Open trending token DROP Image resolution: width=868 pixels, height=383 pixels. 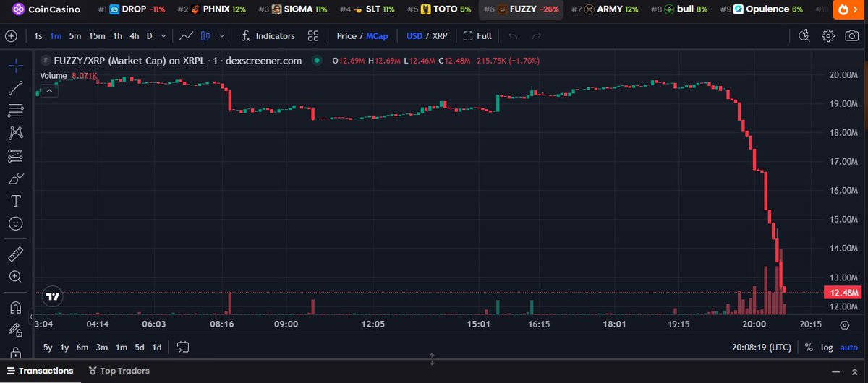[132, 9]
